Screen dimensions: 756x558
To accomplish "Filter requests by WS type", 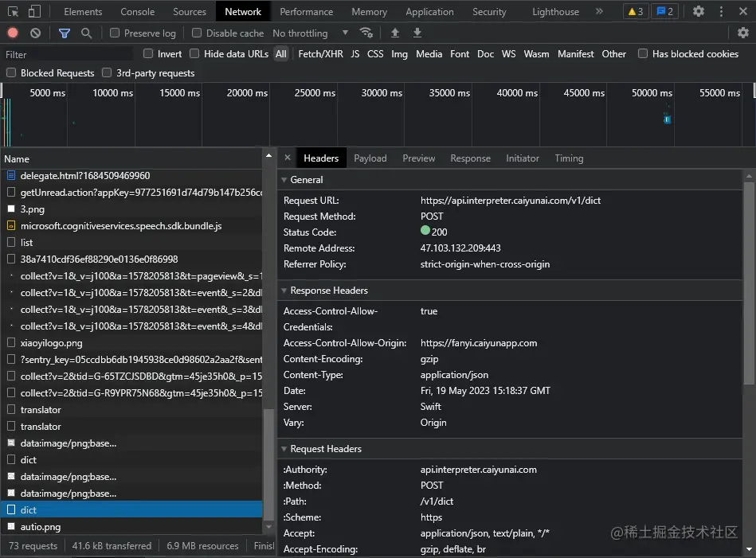I will point(509,54).
